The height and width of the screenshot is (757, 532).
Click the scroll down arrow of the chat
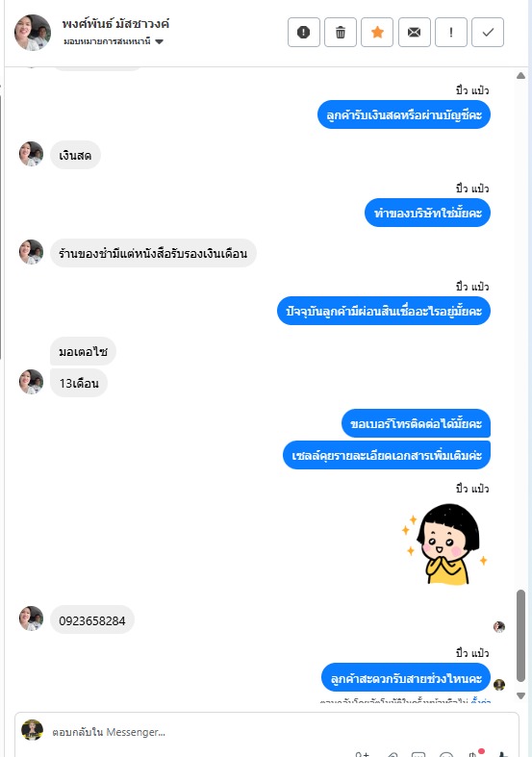point(520,695)
